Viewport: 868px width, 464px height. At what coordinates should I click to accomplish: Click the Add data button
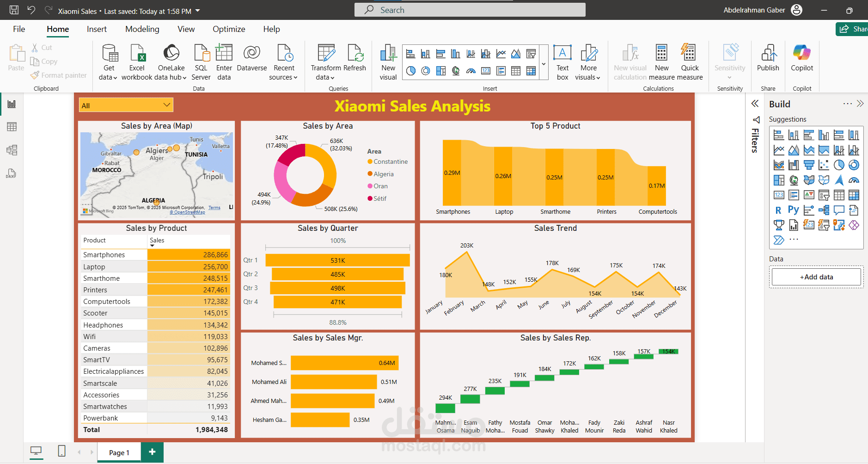point(816,277)
